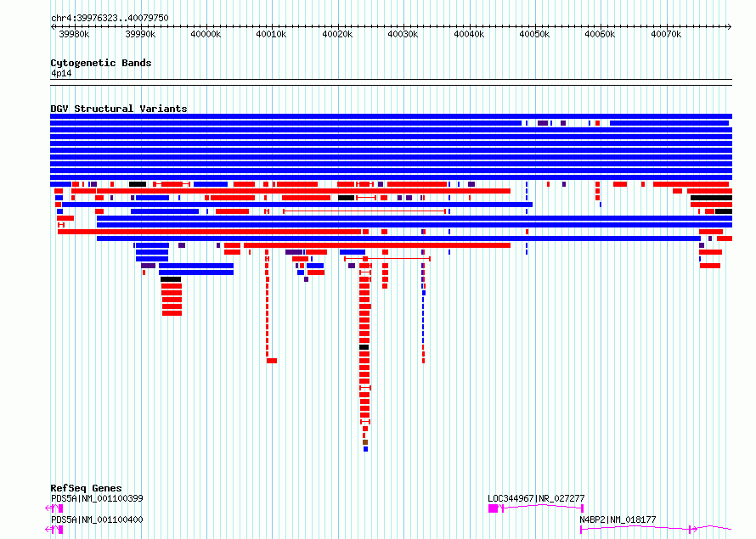Click the N4BP2 gene intron line glyph
The image size is (756, 539).
click(x=656, y=529)
